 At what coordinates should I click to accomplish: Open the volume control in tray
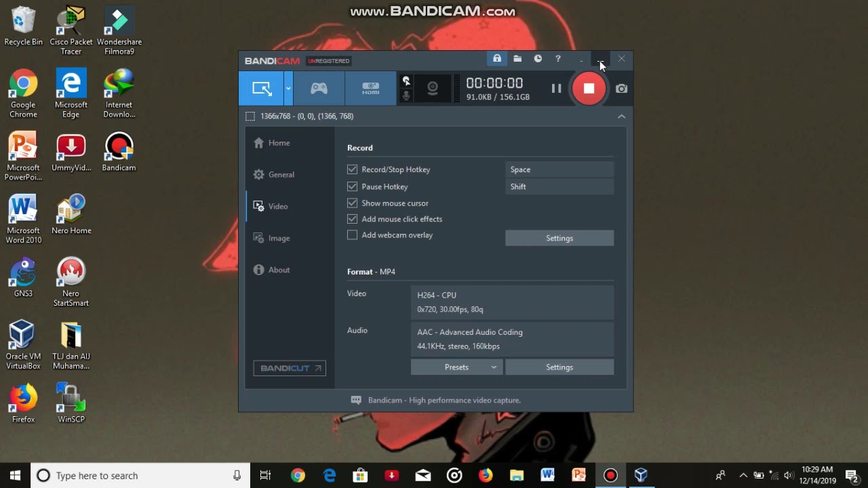789,475
